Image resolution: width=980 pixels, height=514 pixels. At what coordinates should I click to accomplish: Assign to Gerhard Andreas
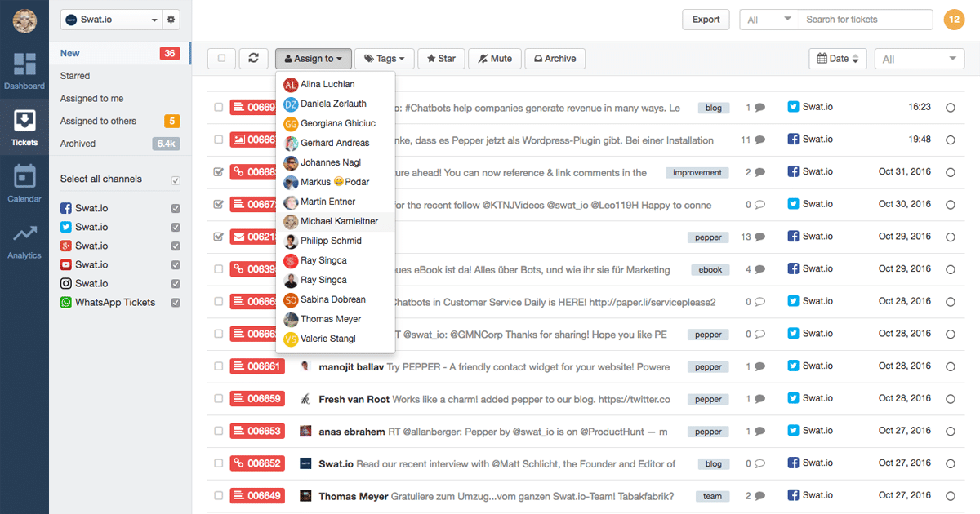336,143
